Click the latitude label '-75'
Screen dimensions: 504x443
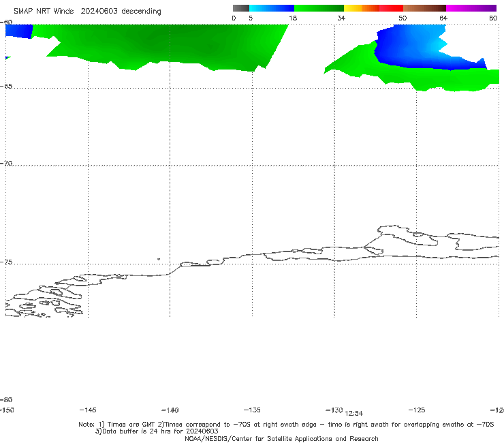(x=6, y=262)
